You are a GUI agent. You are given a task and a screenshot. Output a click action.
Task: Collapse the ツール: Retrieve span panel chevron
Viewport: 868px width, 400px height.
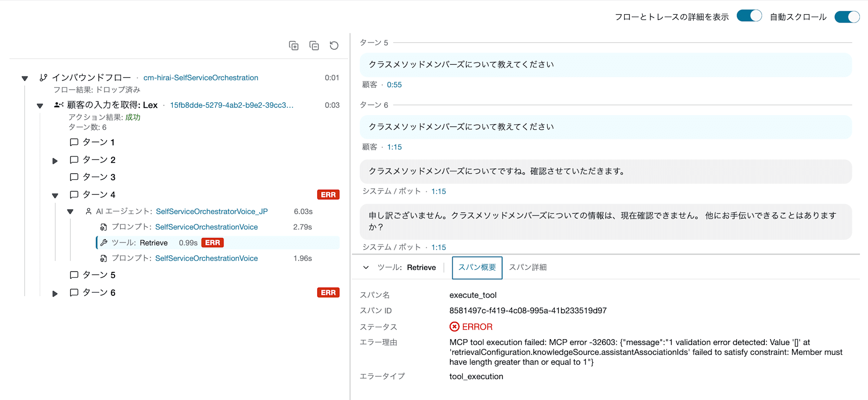pos(366,268)
